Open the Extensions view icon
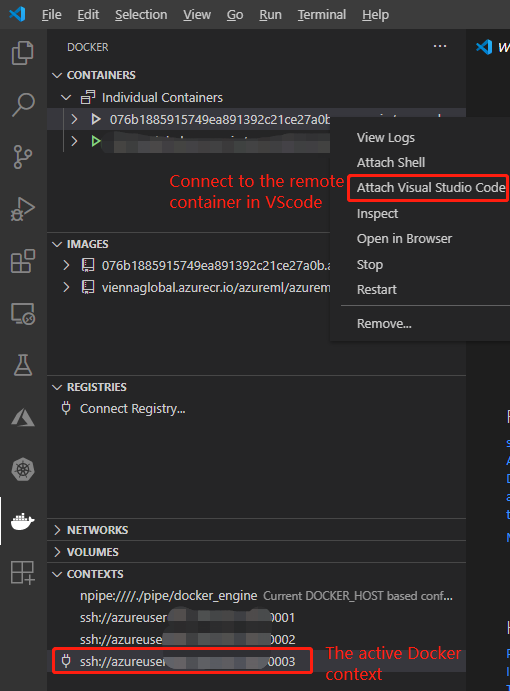Image resolution: width=510 pixels, height=691 pixels. click(x=22, y=261)
